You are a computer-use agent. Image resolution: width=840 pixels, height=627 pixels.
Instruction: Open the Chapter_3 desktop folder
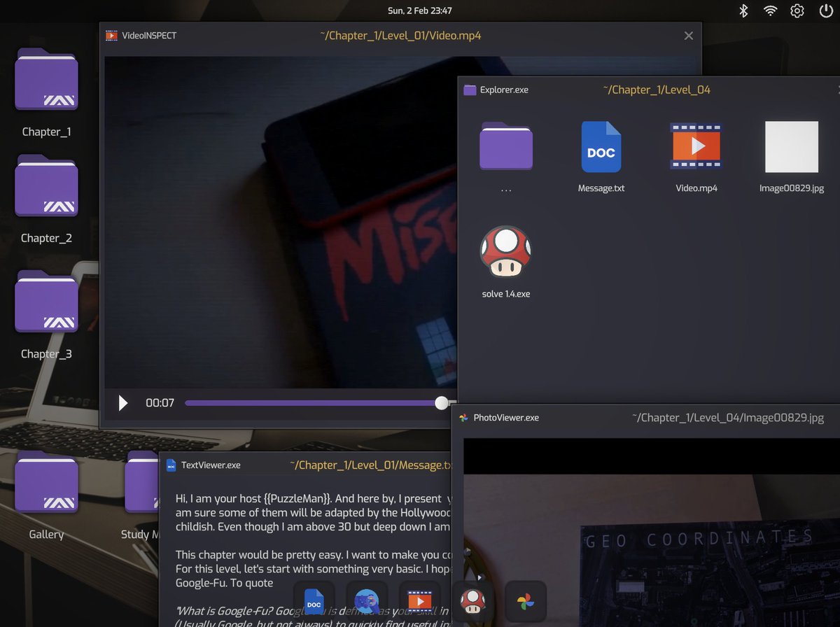point(46,301)
